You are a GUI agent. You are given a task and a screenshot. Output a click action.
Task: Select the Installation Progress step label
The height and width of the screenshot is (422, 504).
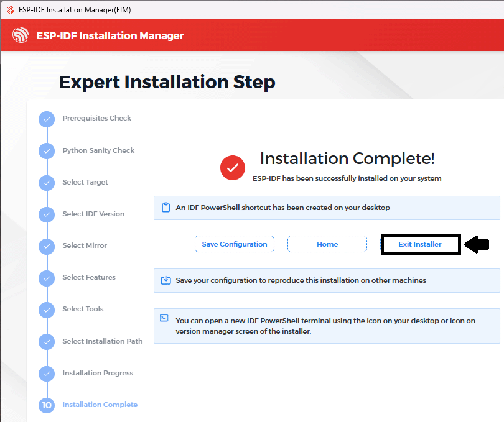click(98, 373)
